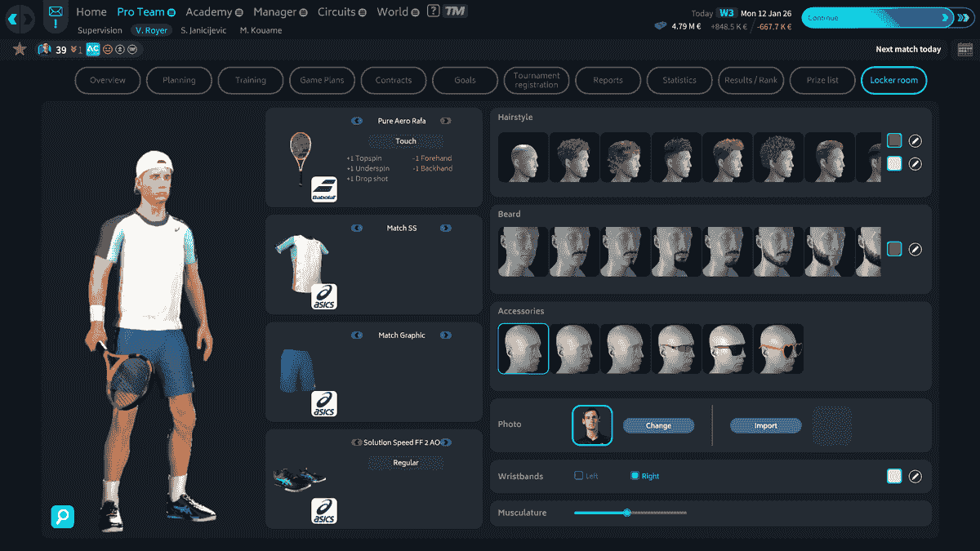
Task: Click the Import photo button
Action: click(766, 425)
